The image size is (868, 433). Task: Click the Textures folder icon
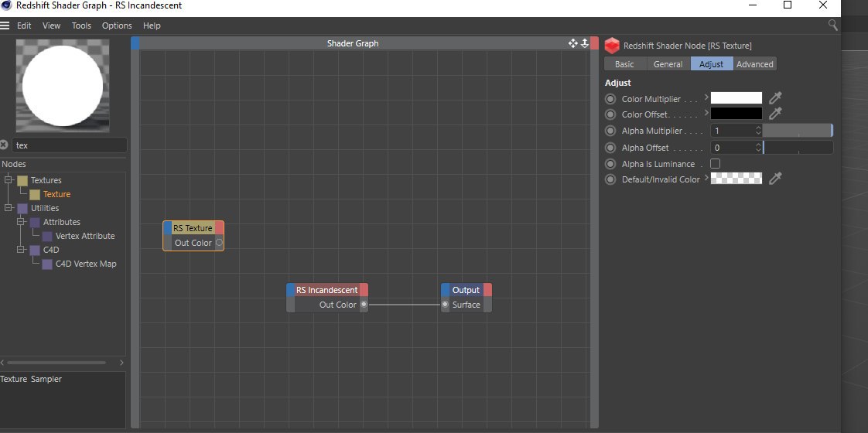click(x=22, y=180)
